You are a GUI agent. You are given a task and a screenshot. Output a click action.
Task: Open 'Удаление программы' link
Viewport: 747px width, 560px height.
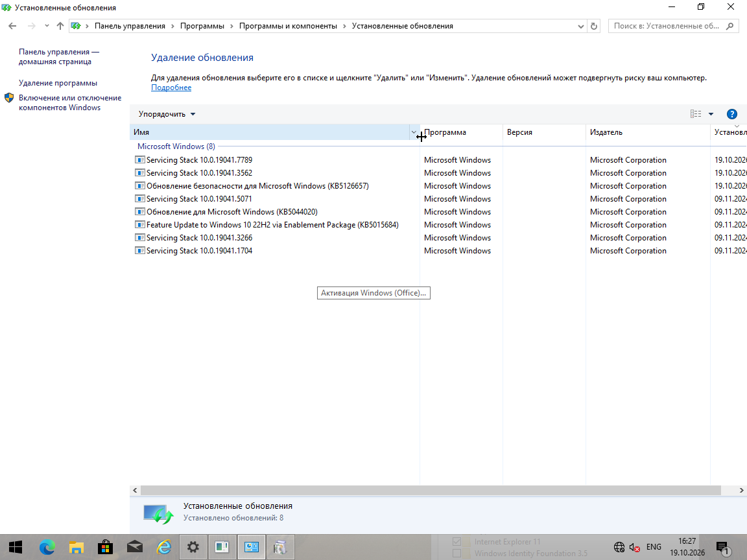[58, 83]
